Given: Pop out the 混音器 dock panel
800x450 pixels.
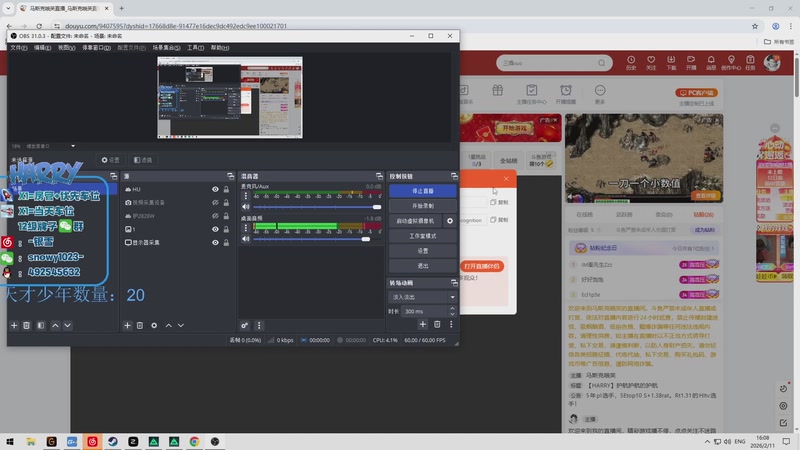Looking at the screenshot, I should 379,176.
